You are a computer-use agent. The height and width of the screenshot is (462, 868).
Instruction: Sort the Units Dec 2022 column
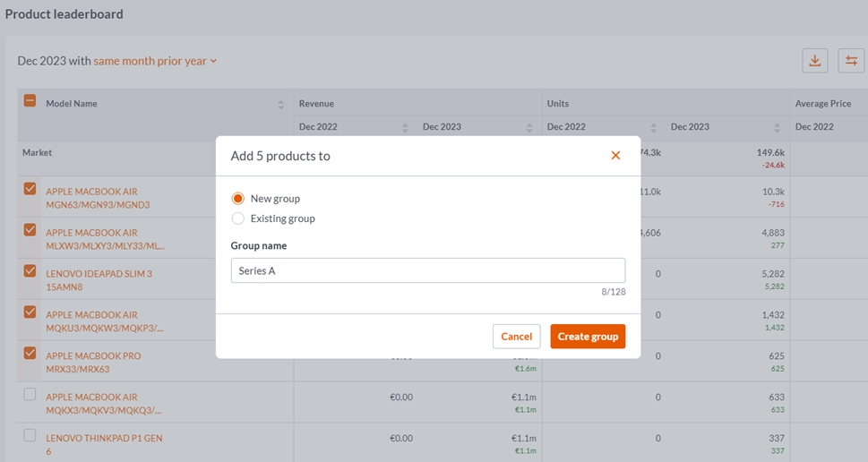[x=653, y=128]
